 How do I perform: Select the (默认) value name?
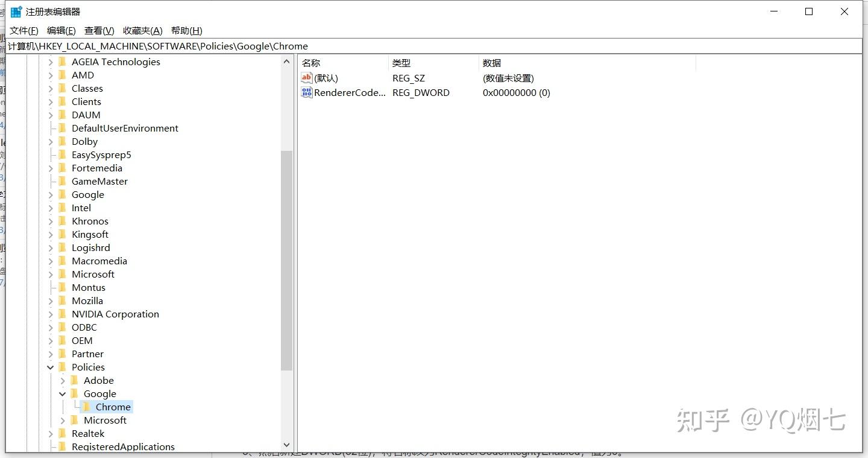326,78
